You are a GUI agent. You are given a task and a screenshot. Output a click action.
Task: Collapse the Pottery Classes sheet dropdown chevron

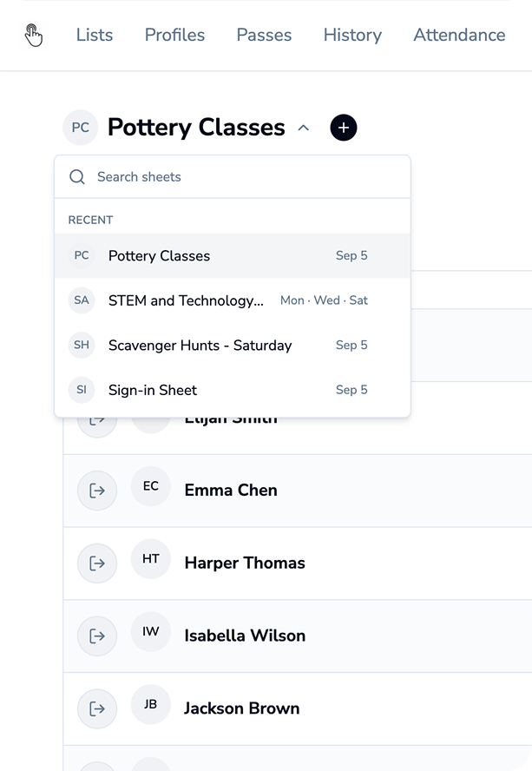[x=304, y=128]
